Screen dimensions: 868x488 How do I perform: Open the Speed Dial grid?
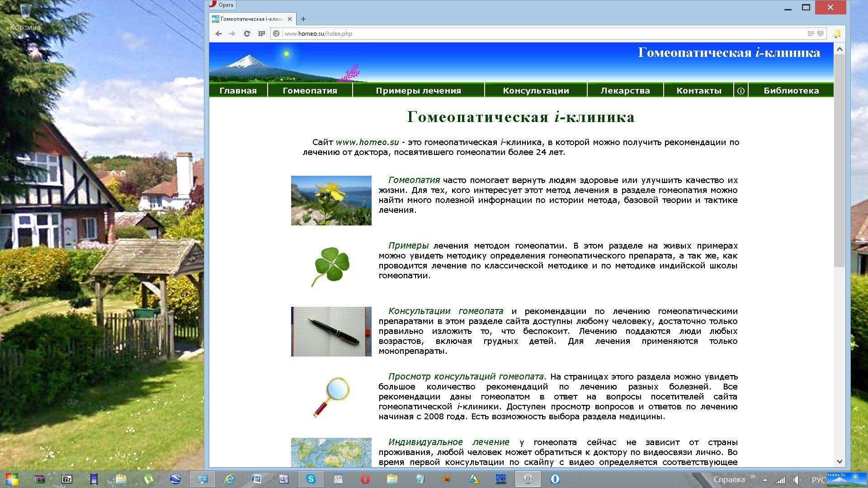coord(261,33)
